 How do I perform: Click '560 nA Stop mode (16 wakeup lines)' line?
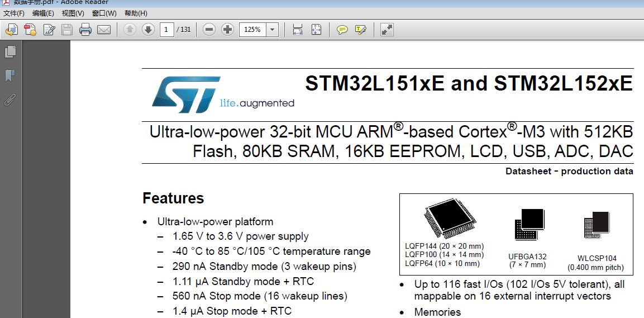click(260, 296)
